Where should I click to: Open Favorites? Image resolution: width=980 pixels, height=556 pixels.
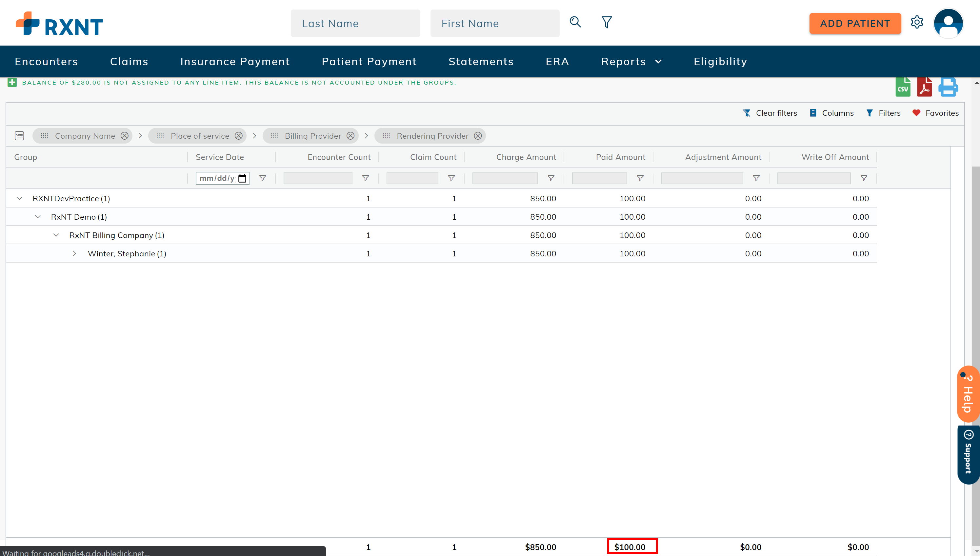coord(935,113)
